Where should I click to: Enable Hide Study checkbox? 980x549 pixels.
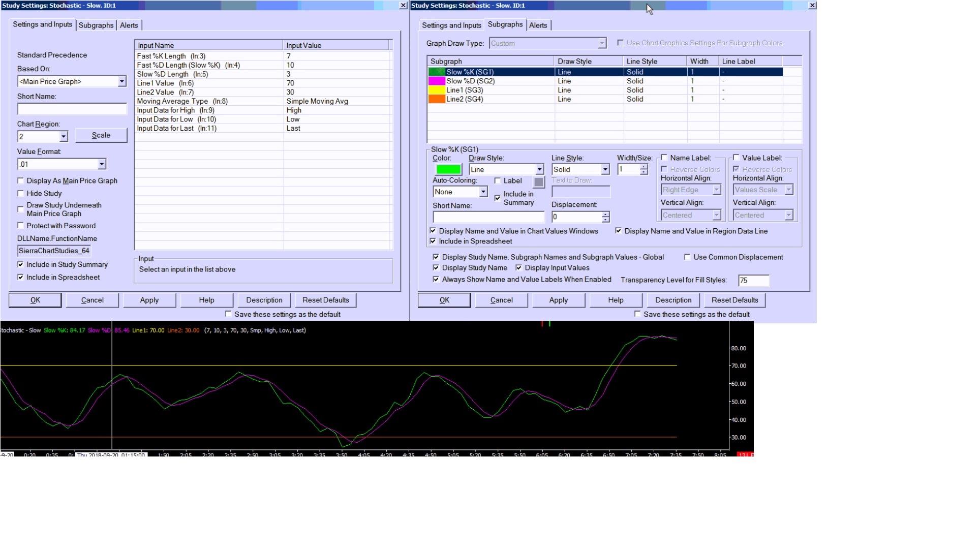pos(21,194)
